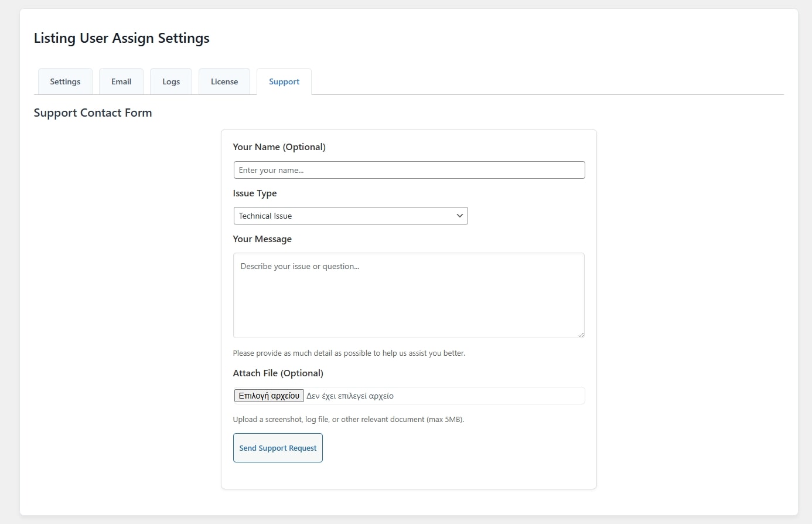
Task: Click the Your Message label
Action: pyautogui.click(x=262, y=239)
